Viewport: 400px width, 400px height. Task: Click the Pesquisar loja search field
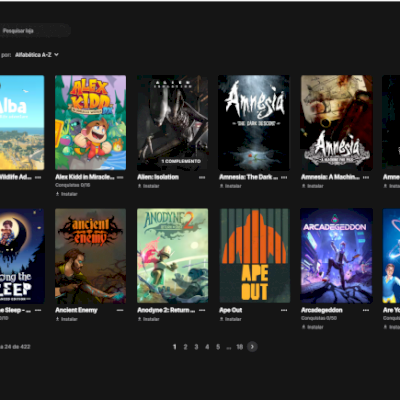pos(35,31)
